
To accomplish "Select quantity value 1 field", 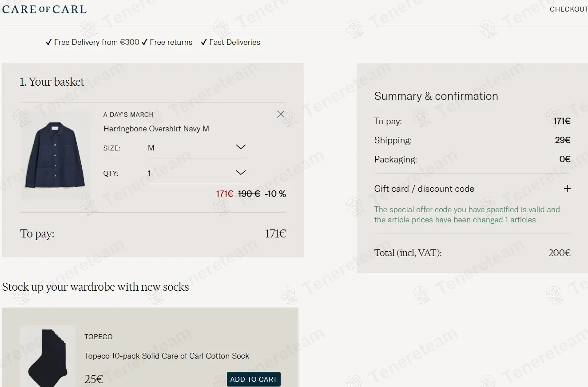I will click(198, 174).
